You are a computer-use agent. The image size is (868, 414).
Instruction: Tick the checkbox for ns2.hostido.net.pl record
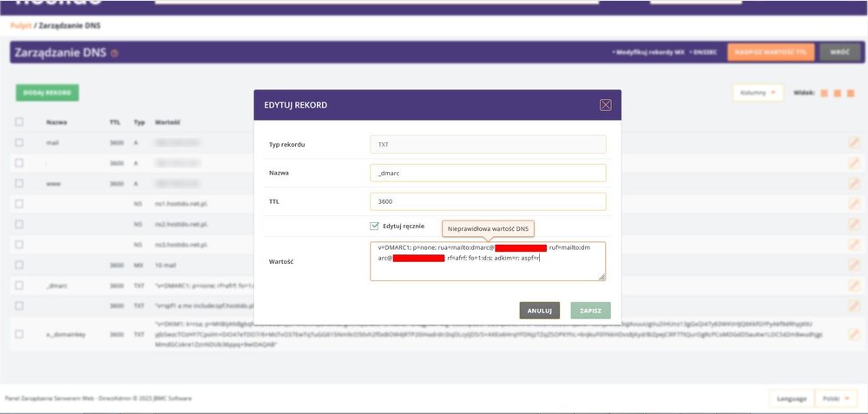[19, 224]
